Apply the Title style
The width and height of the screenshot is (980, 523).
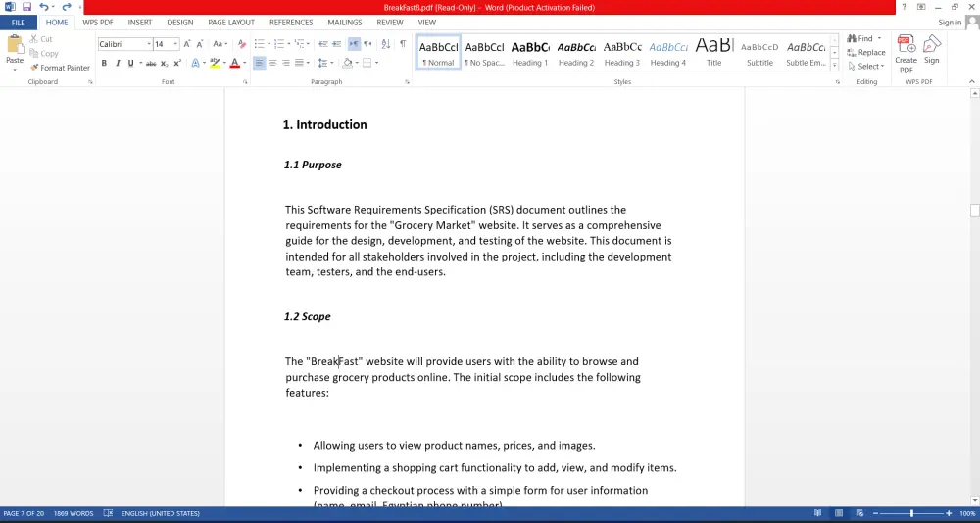713,53
